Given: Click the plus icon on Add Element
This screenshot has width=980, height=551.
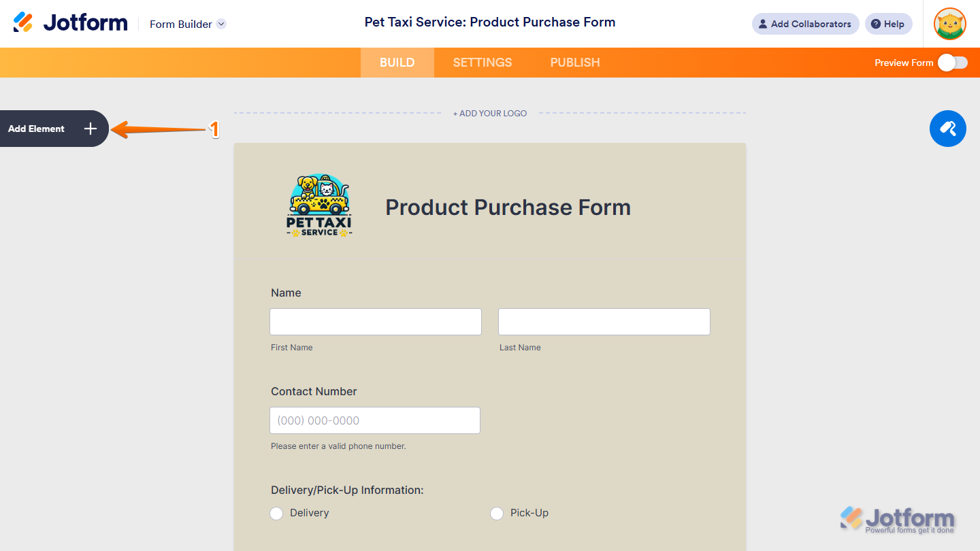Looking at the screenshot, I should (x=91, y=129).
